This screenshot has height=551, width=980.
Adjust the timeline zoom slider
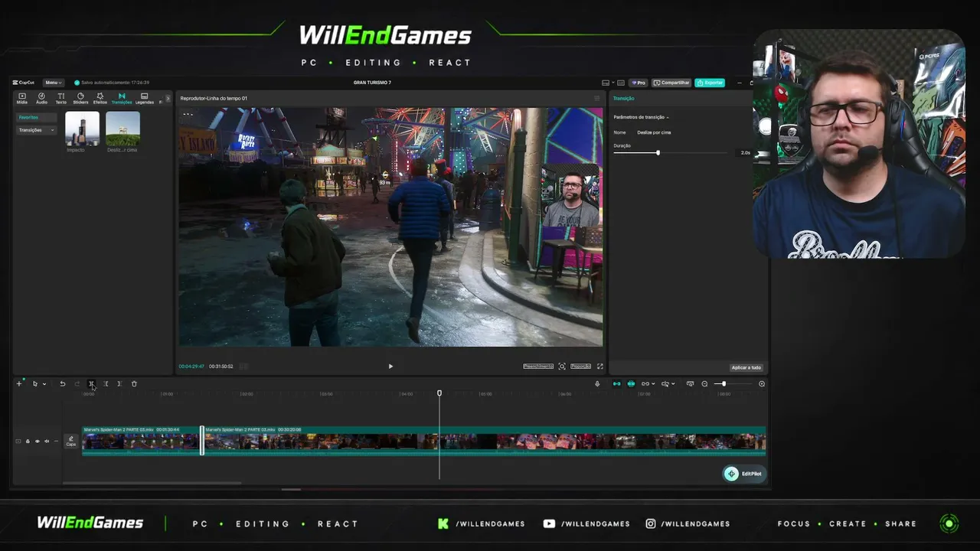(724, 383)
